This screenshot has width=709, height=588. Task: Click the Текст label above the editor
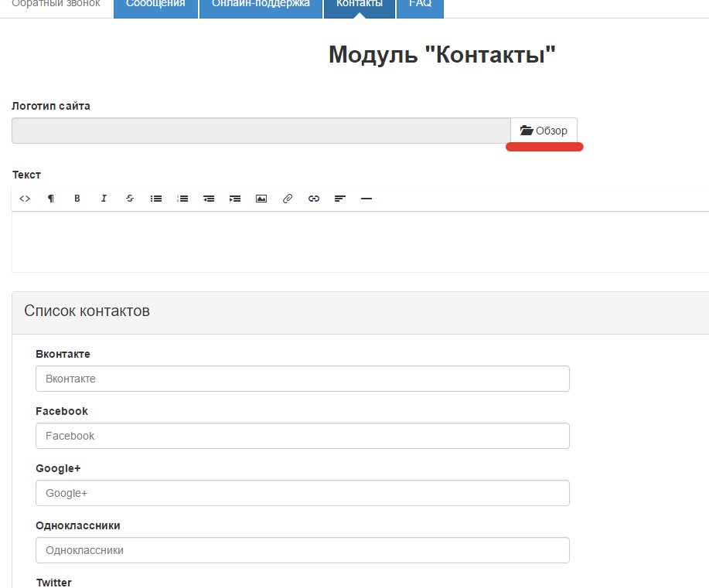(27, 175)
